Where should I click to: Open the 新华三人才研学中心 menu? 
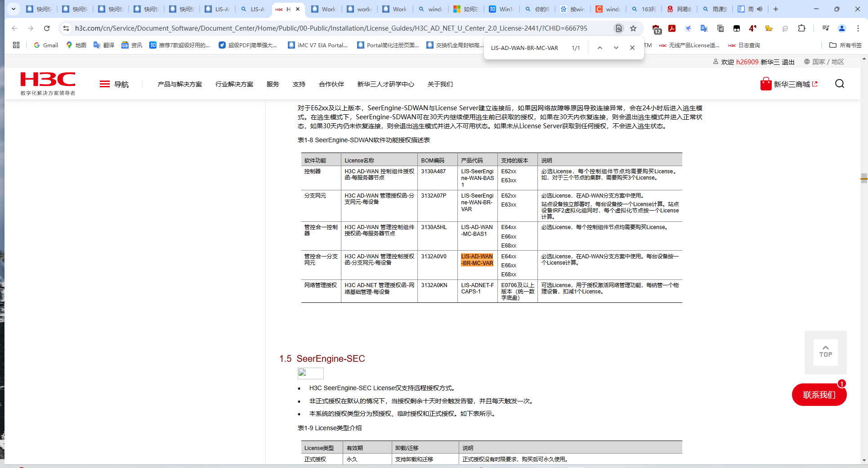pos(385,84)
